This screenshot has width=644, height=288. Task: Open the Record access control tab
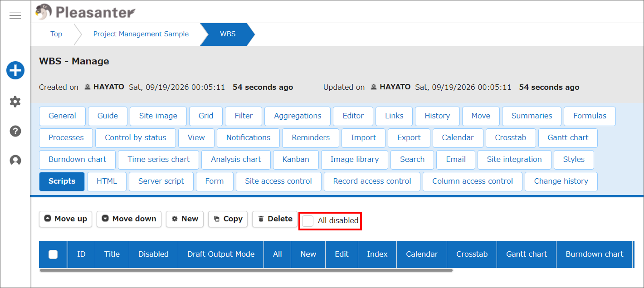pyautogui.click(x=372, y=181)
